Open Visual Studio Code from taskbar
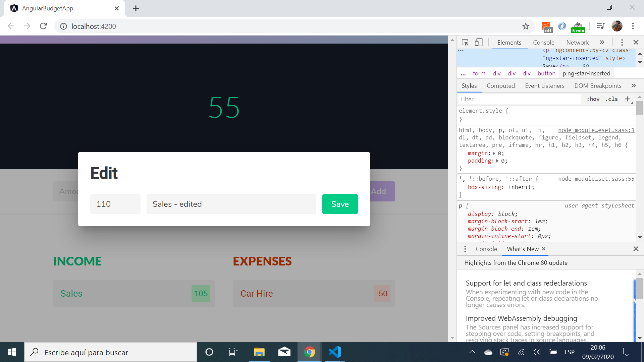644x362 pixels. tap(334, 352)
